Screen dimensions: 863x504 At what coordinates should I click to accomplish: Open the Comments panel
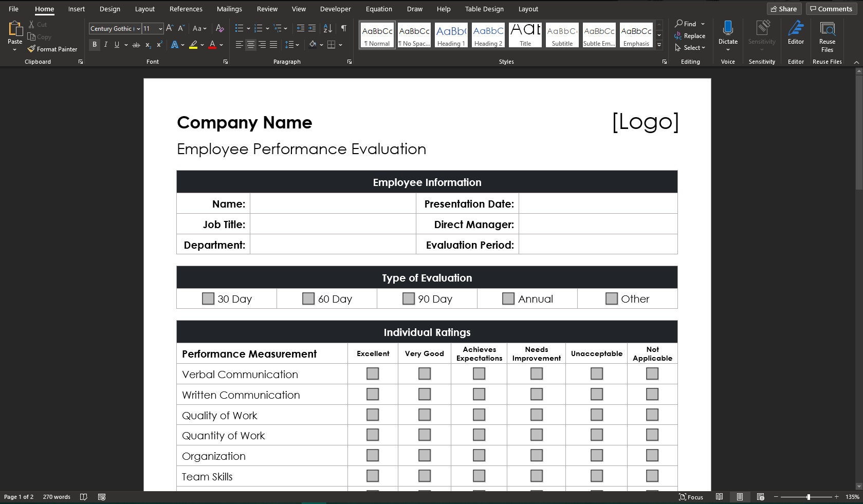(x=831, y=9)
